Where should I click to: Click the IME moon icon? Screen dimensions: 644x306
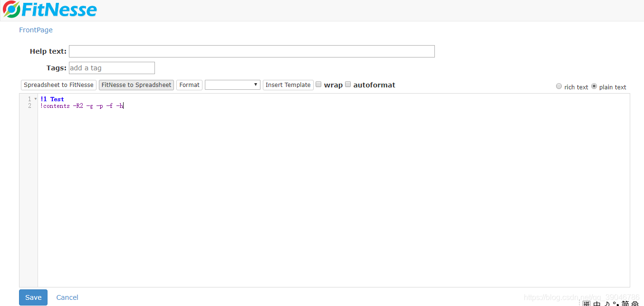pos(607,304)
